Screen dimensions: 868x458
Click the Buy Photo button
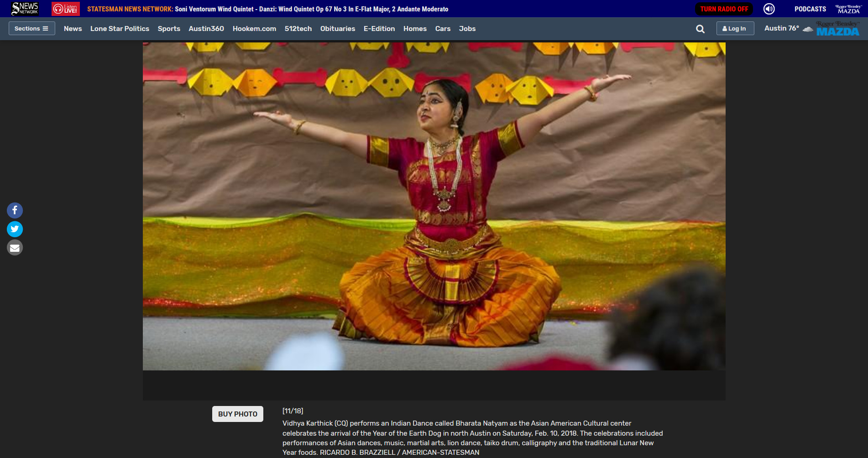237,414
